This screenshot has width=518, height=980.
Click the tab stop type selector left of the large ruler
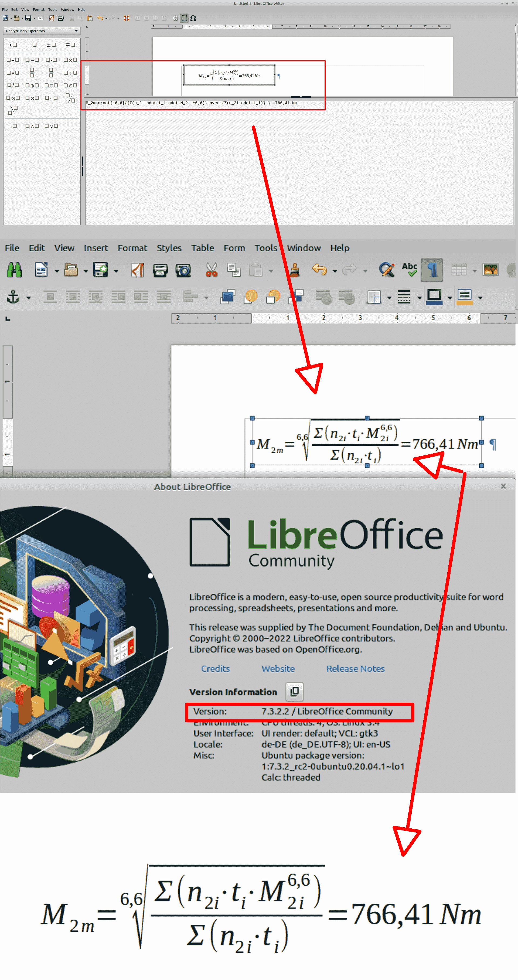tap(8, 319)
